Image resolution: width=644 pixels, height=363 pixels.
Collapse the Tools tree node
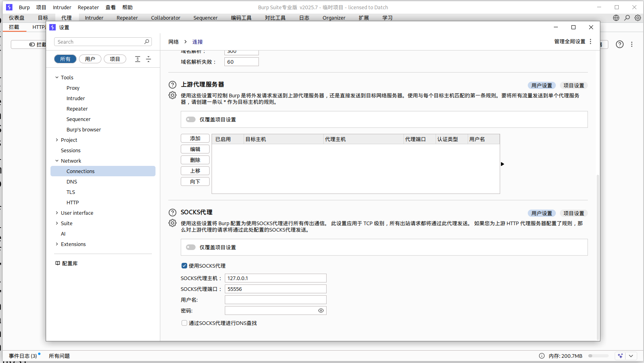57,77
